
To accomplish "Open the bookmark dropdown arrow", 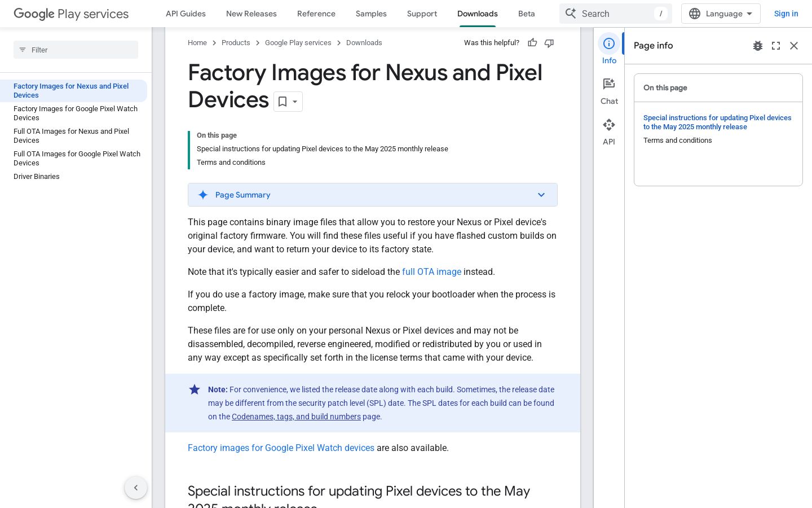I will click(x=295, y=102).
